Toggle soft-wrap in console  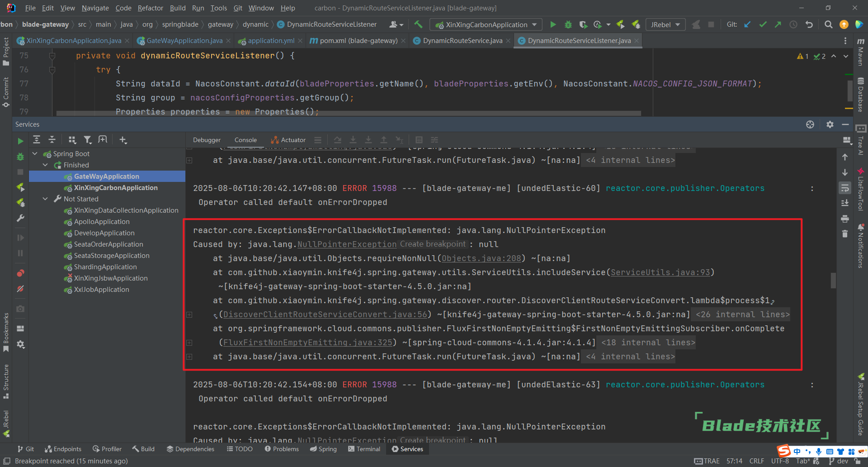[845, 188]
